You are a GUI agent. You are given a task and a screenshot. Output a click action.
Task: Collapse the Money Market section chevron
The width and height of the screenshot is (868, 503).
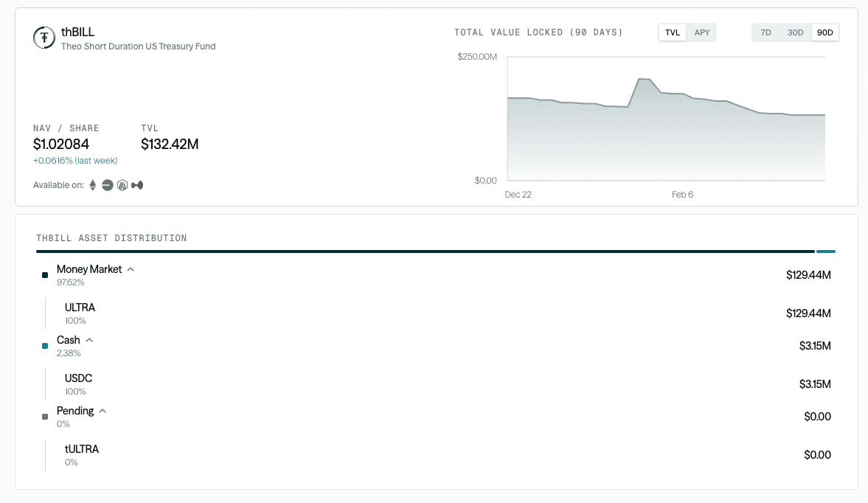131,269
